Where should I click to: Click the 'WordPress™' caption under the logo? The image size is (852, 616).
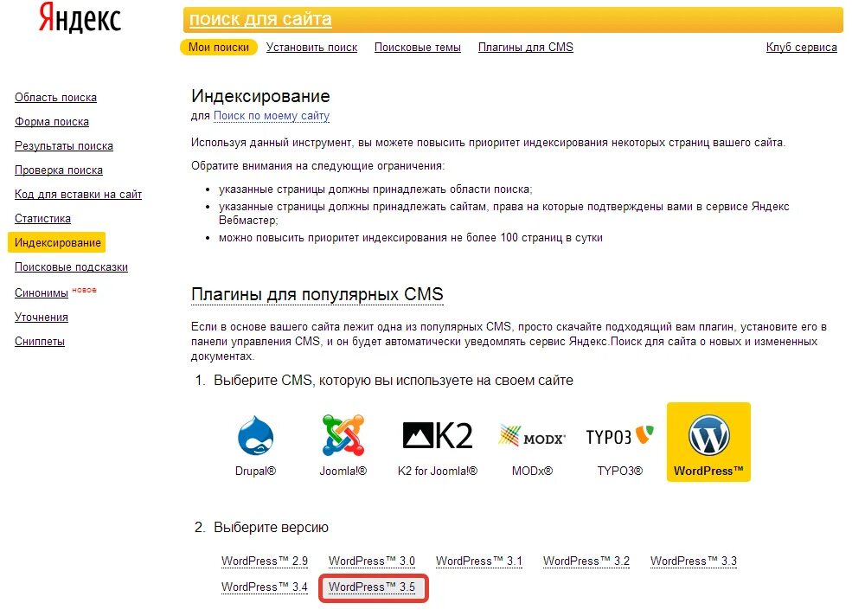708,471
